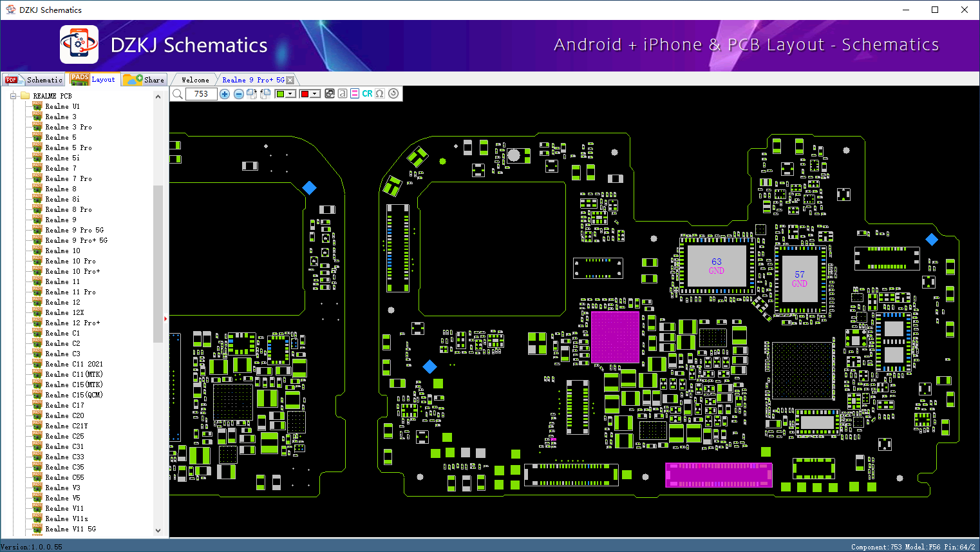Click the PCB icon beside Realme C11 2021
Image resolution: width=980 pixels, height=552 pixels.
(x=37, y=364)
